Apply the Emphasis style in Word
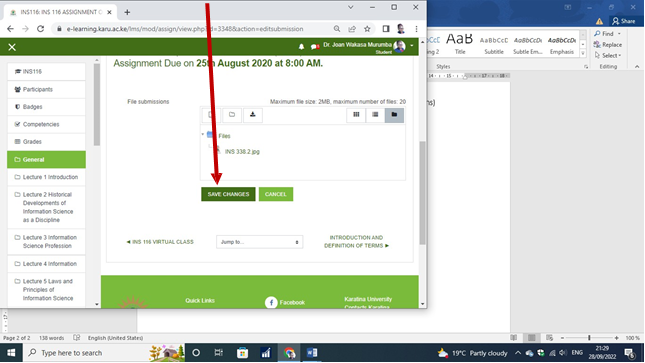 (561, 44)
